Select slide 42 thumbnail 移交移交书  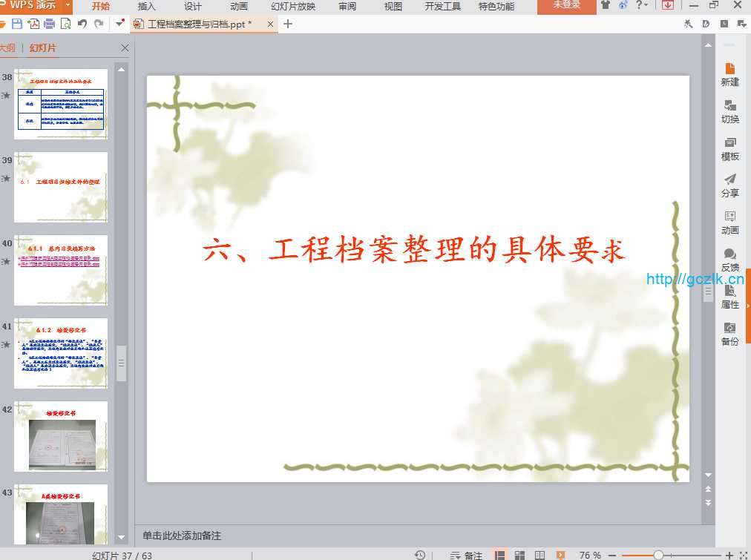click(x=62, y=436)
